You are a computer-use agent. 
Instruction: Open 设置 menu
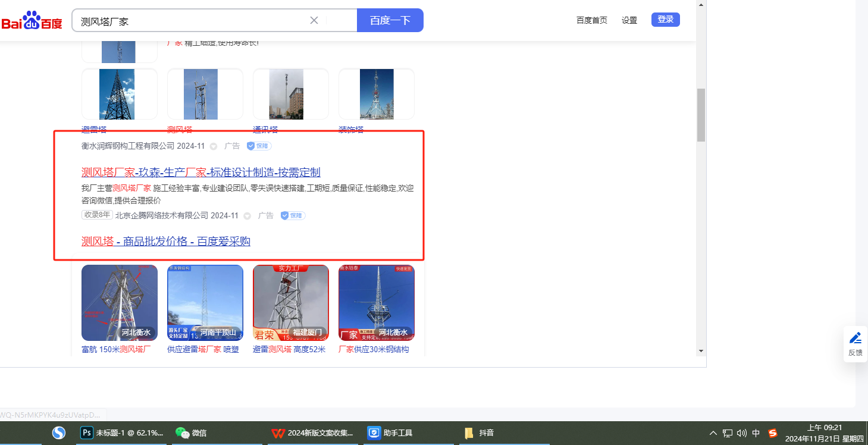[629, 20]
